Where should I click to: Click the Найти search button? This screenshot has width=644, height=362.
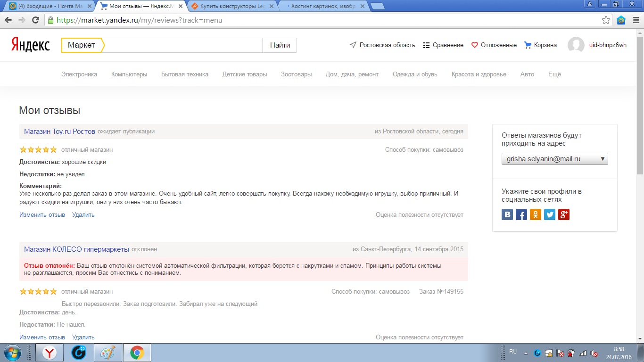pyautogui.click(x=280, y=45)
